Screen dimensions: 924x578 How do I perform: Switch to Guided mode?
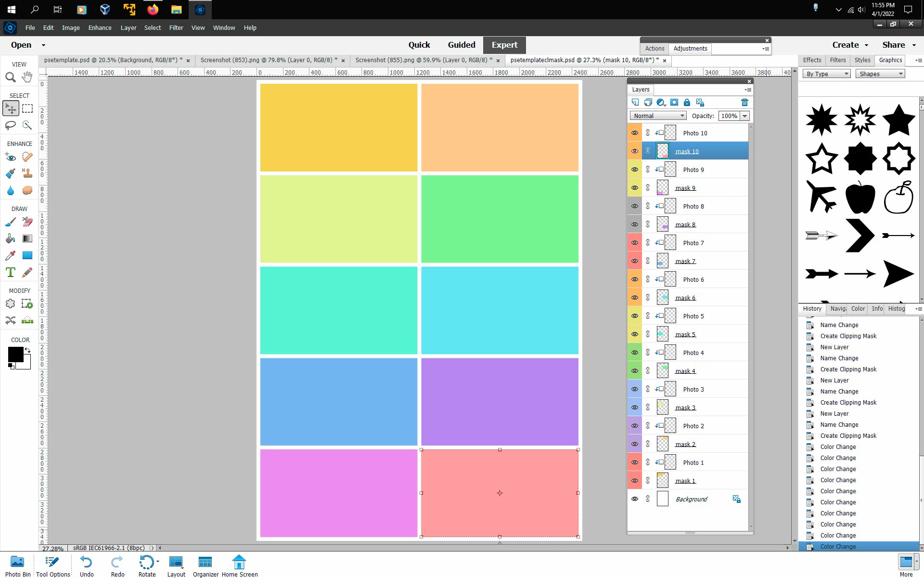(x=461, y=45)
